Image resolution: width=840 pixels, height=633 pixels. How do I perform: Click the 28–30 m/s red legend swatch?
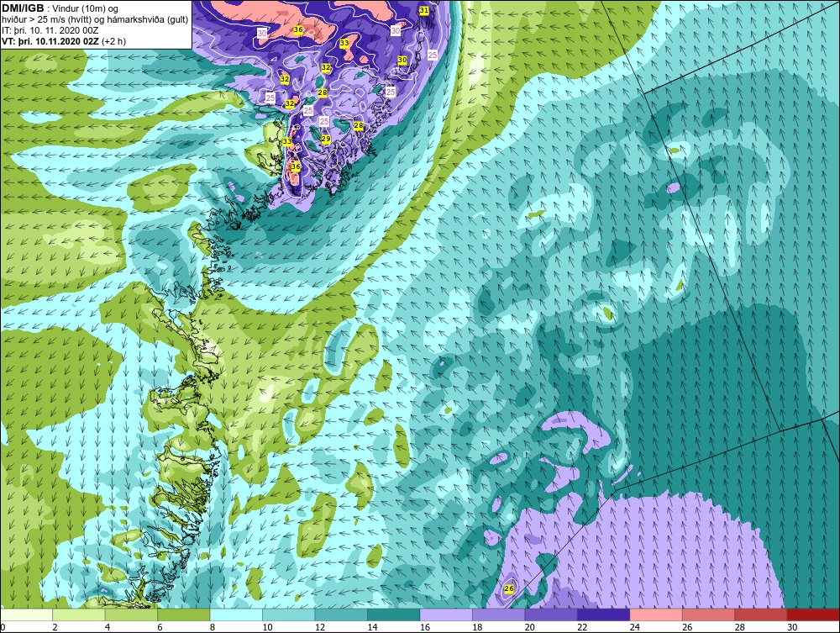coord(761,615)
